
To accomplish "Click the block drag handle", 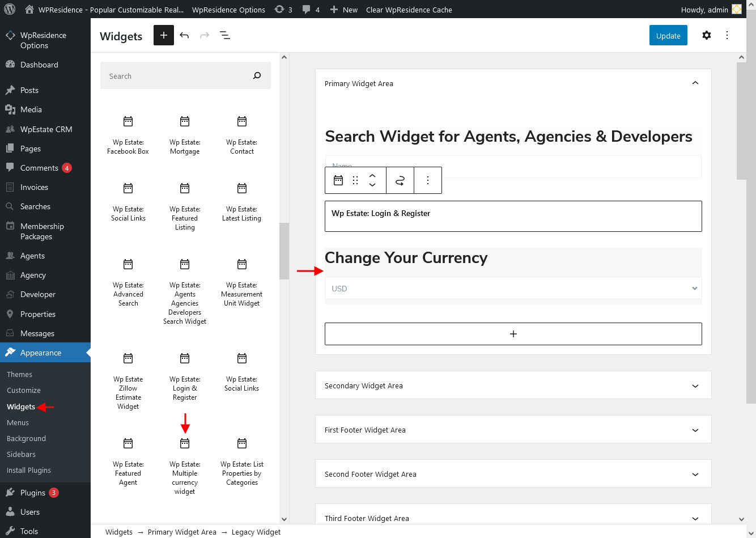I will tap(355, 180).
